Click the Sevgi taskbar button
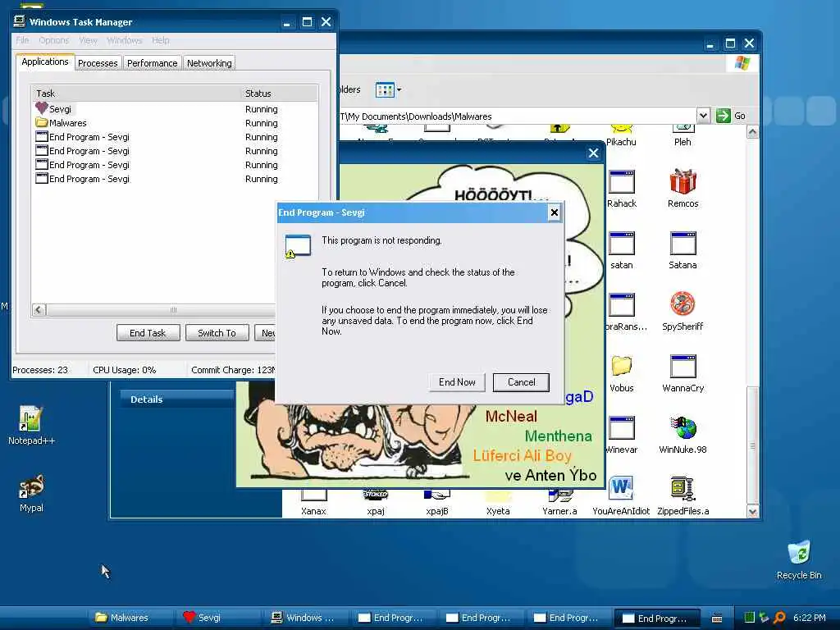 [x=217, y=618]
